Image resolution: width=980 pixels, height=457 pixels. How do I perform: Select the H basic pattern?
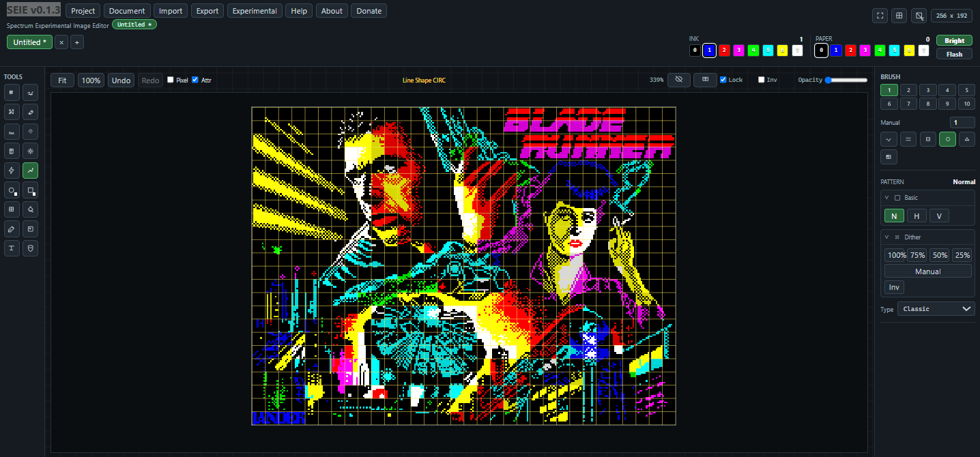917,216
